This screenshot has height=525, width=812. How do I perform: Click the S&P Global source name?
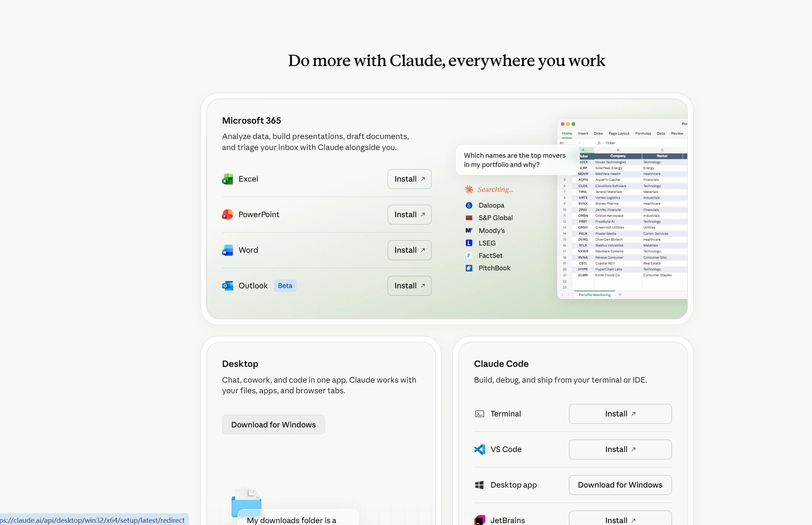(x=495, y=218)
